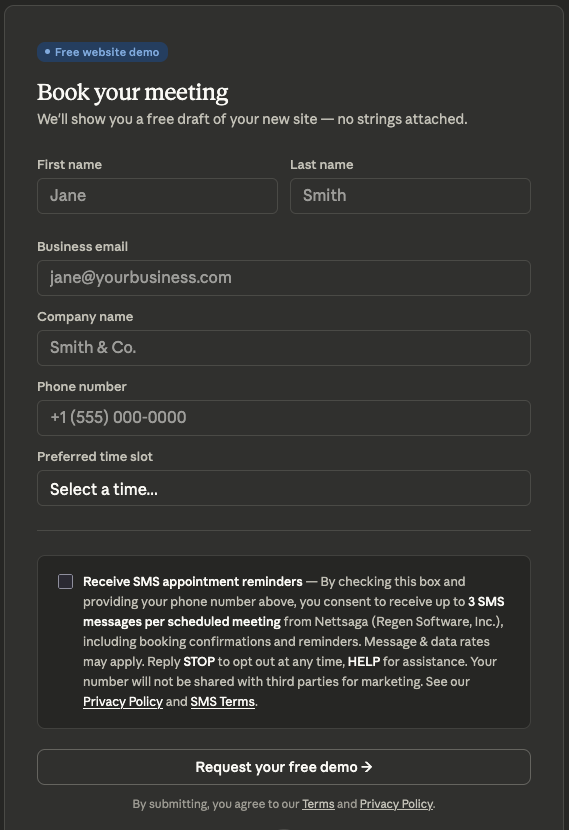
Task: Click the Last name input field
Action: click(x=410, y=196)
